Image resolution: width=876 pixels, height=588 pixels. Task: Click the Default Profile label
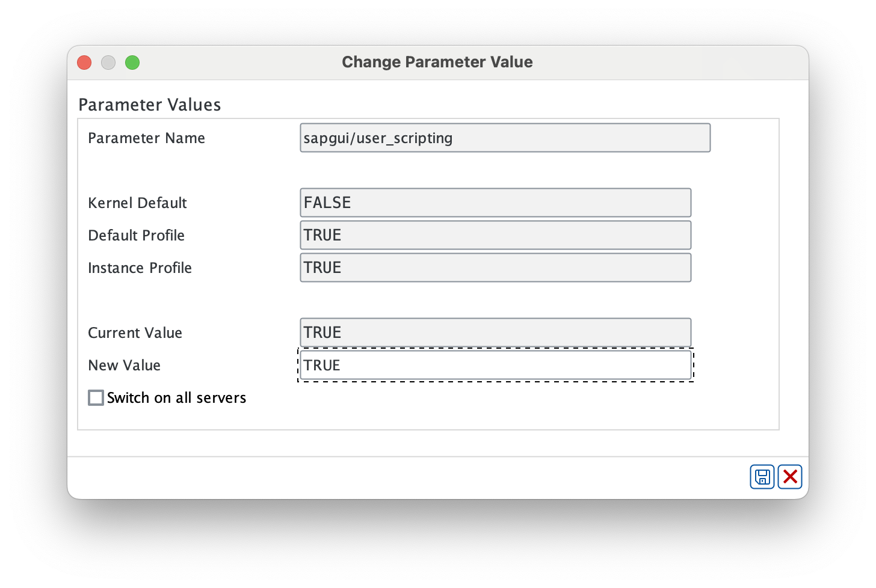point(136,236)
